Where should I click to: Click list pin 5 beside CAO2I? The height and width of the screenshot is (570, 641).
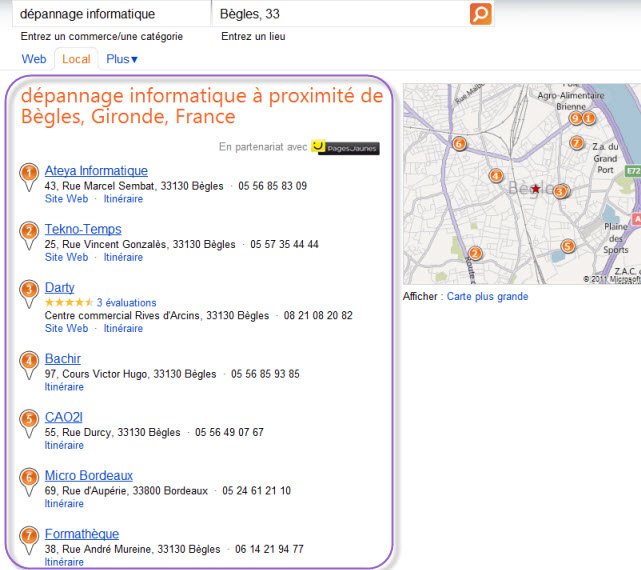(x=29, y=424)
